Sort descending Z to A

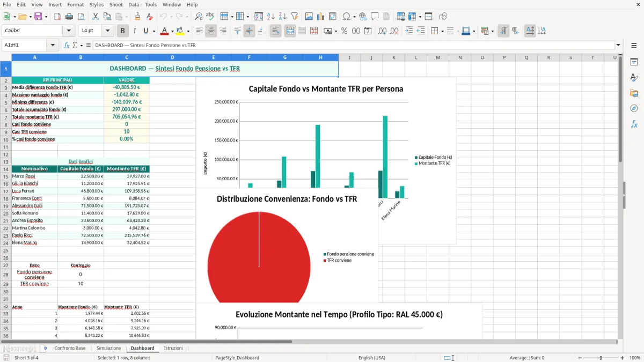[x=282, y=17]
